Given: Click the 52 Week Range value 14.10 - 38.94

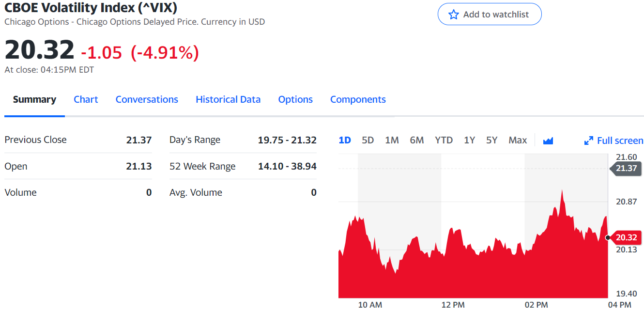Looking at the screenshot, I should click(x=287, y=166).
